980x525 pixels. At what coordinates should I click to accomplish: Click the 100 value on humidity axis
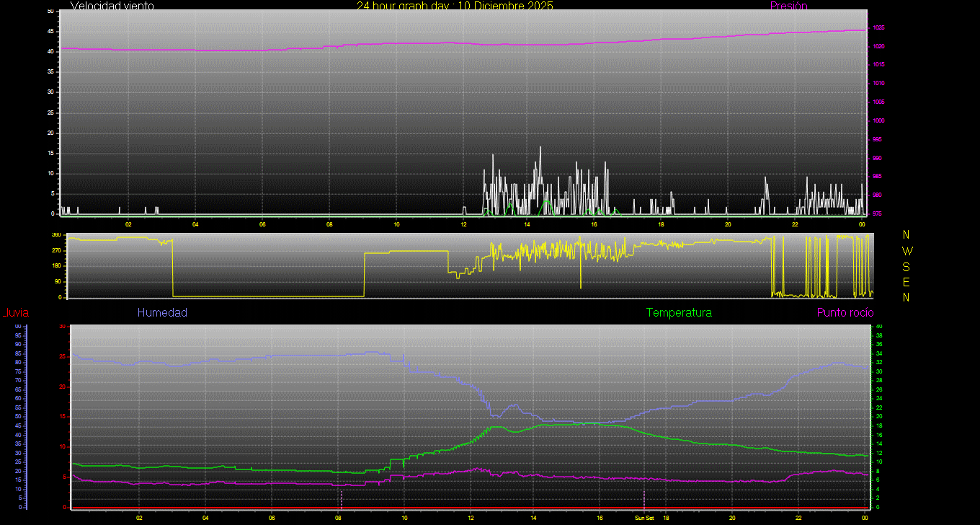click(17, 327)
